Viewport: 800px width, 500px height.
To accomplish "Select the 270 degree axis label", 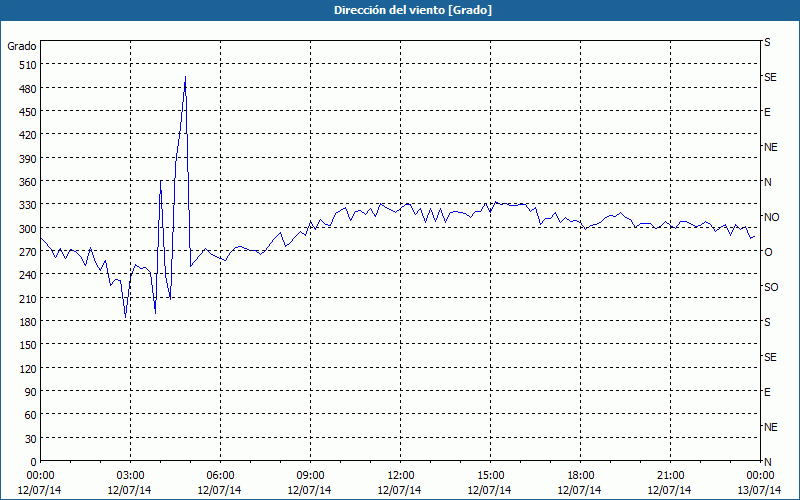I will point(28,252).
